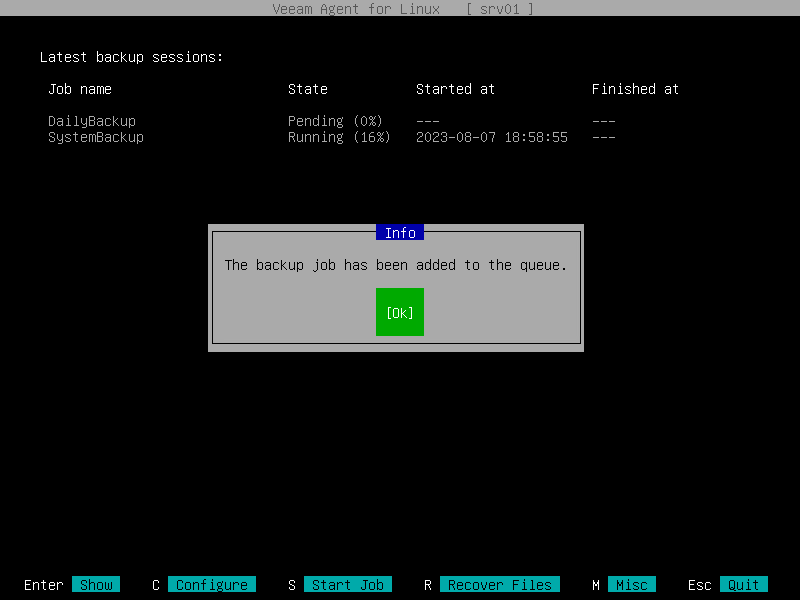This screenshot has width=800, height=600.
Task: Click Start Job in the bottom bar
Action: click(348, 584)
